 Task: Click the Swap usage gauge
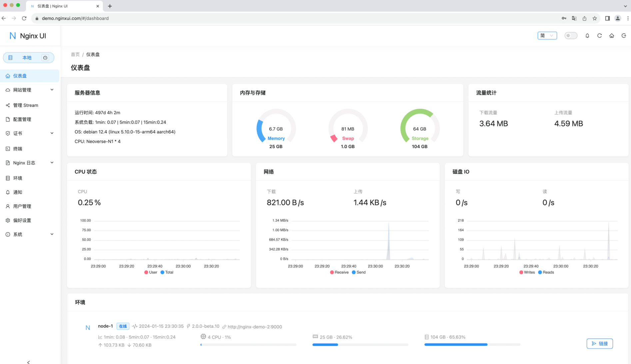tap(348, 128)
